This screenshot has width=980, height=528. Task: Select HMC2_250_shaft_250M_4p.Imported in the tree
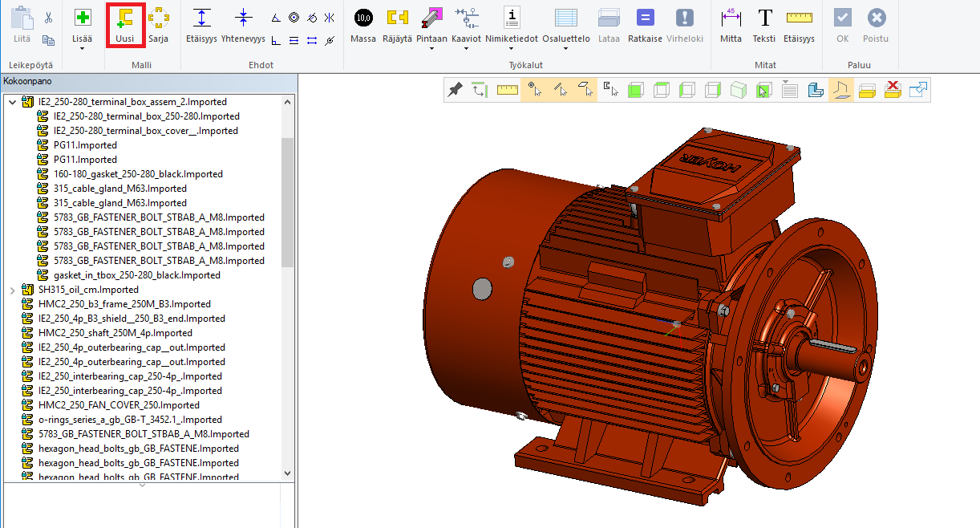[115, 333]
